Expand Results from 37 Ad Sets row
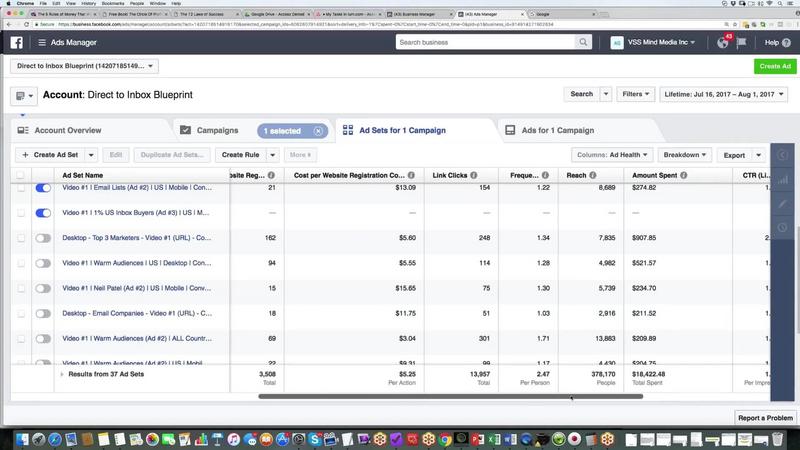 click(62, 374)
